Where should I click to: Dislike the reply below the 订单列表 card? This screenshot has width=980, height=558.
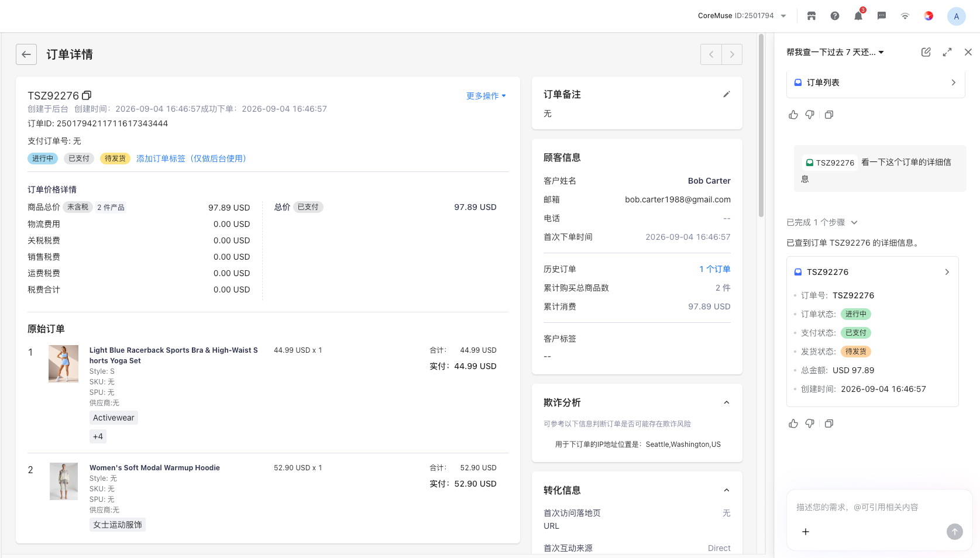coord(810,115)
